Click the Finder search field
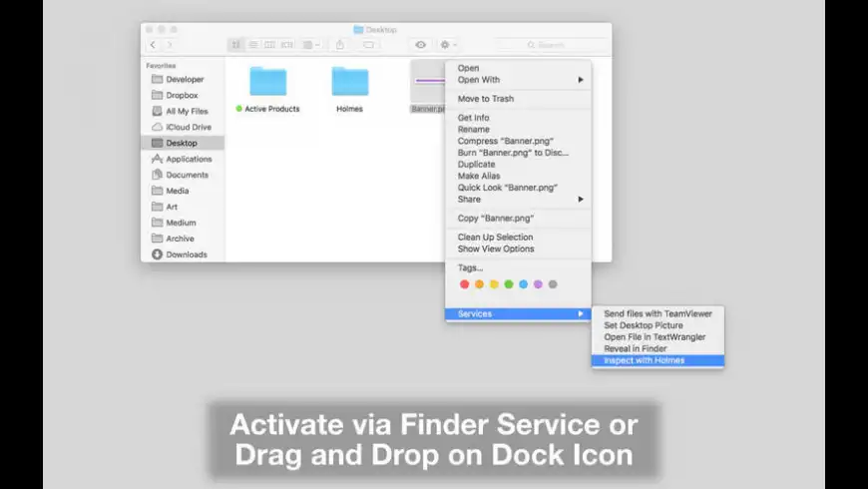 pyautogui.click(x=552, y=45)
